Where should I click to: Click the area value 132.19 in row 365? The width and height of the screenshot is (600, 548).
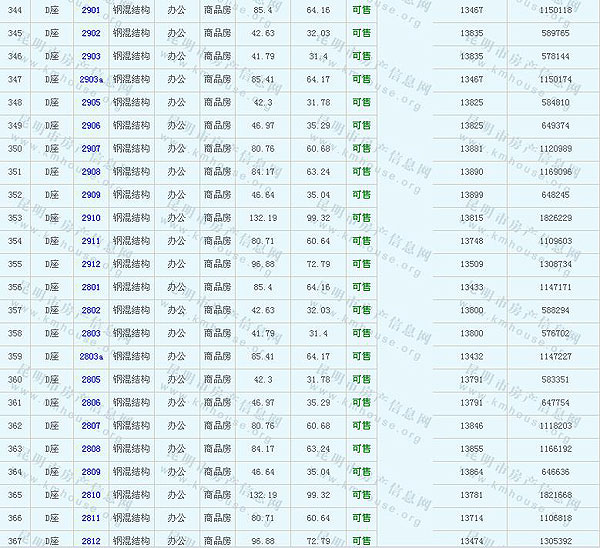tap(263, 495)
